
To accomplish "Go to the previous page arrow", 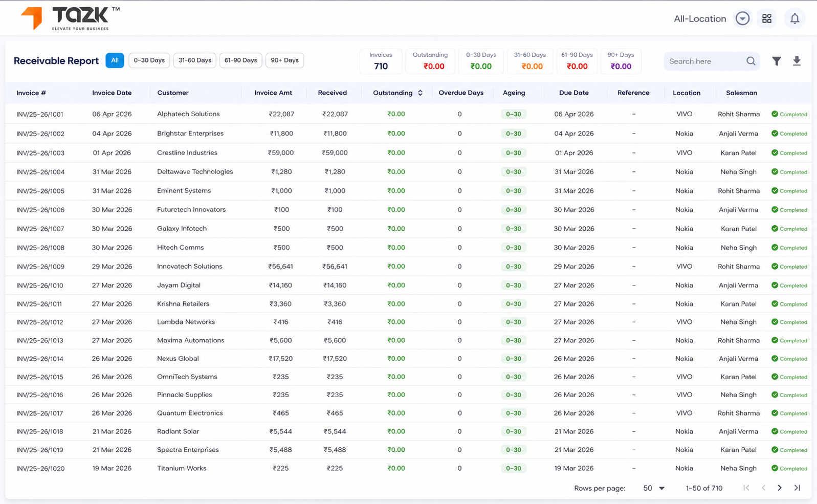I will tap(763, 488).
